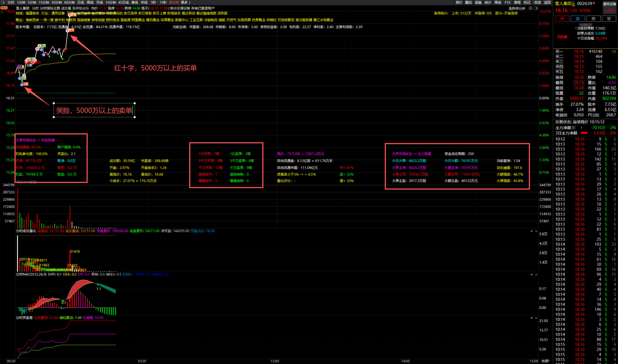Viewport: 618px width, 364px height.
Task: Close the 分时MACD indicator sub-panel
Action: click(x=536, y=274)
